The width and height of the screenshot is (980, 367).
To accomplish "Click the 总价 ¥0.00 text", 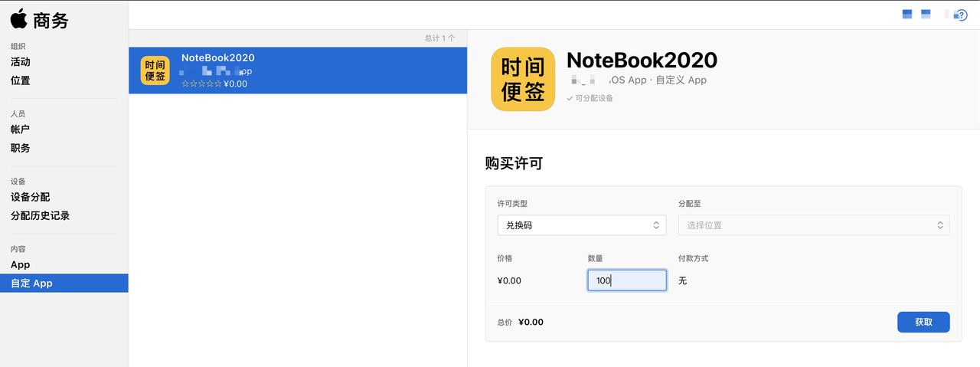I will pos(521,322).
